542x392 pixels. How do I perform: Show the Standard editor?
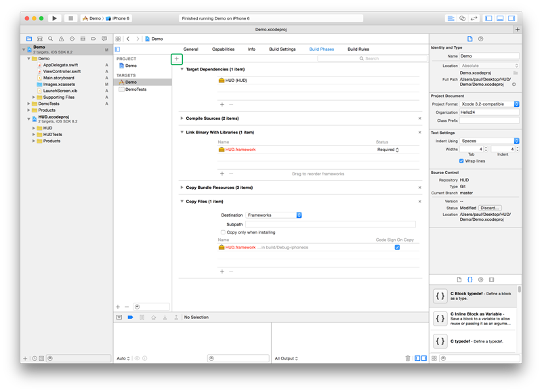(451, 18)
